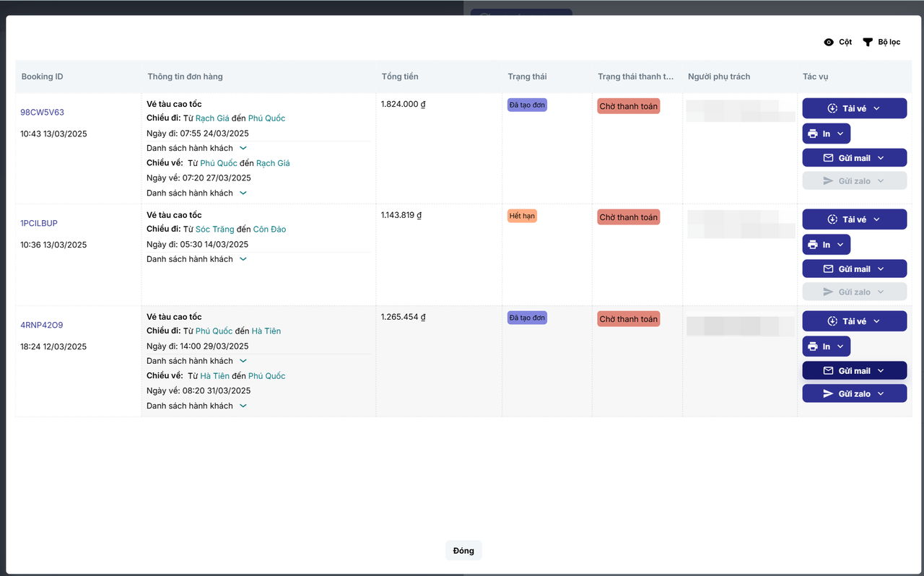Open Gửi mail dropdown for booking 4RNP42O9

(x=855, y=371)
